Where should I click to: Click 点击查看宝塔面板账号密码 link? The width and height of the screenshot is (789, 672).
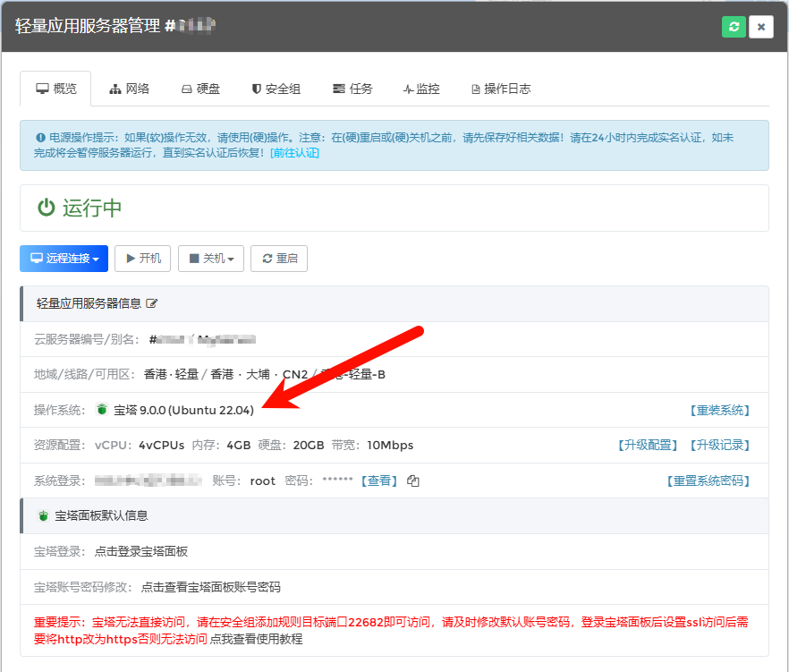[x=210, y=587]
